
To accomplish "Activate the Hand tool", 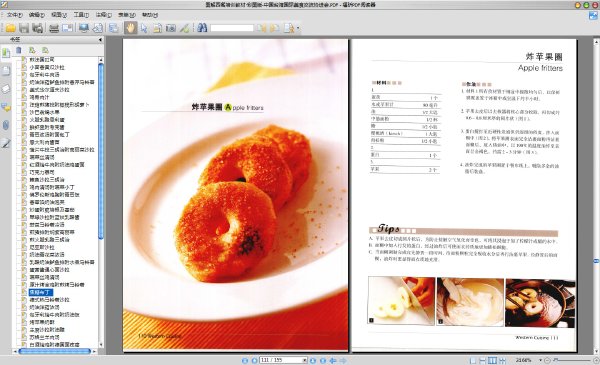I will (130, 28).
